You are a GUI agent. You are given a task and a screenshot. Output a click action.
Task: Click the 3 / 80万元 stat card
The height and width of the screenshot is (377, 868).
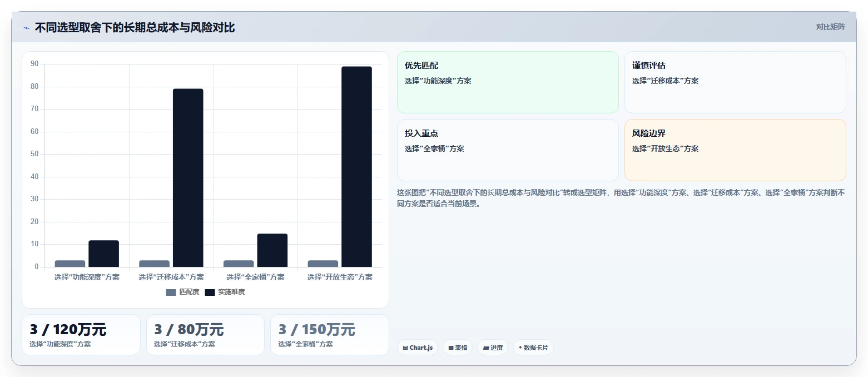[x=205, y=335]
